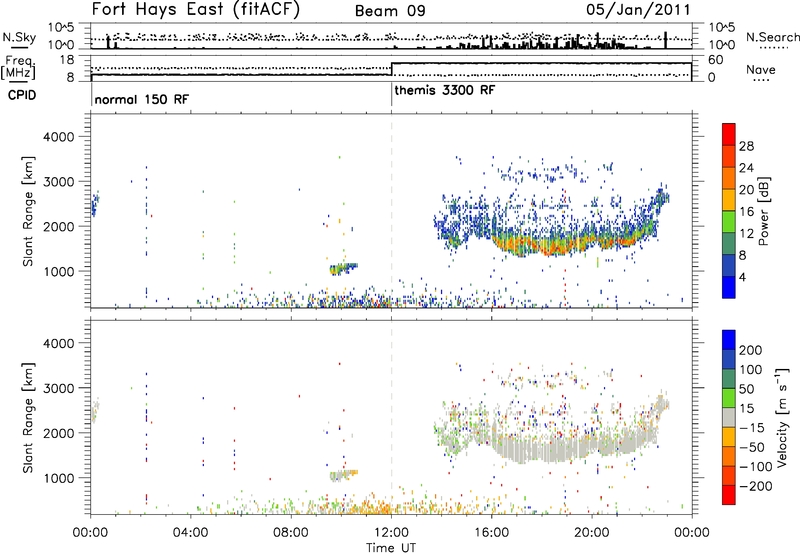Click the "20:00" time axis label
The width and height of the screenshot is (800, 554).
[592, 533]
